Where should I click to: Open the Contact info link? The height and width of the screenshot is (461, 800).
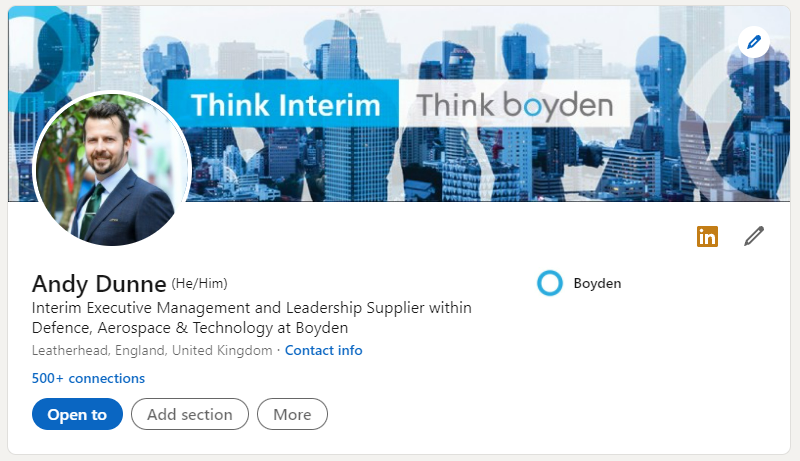pos(323,351)
